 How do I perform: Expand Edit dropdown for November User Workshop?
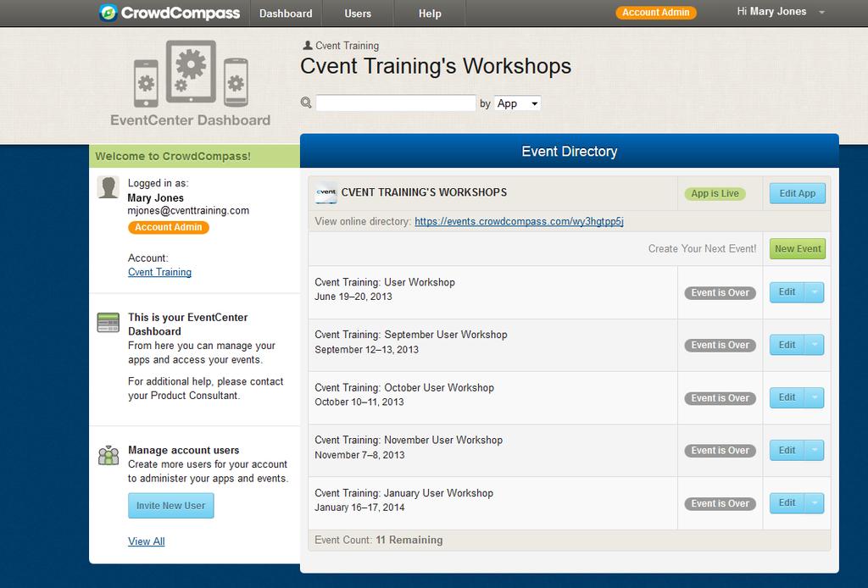point(815,450)
